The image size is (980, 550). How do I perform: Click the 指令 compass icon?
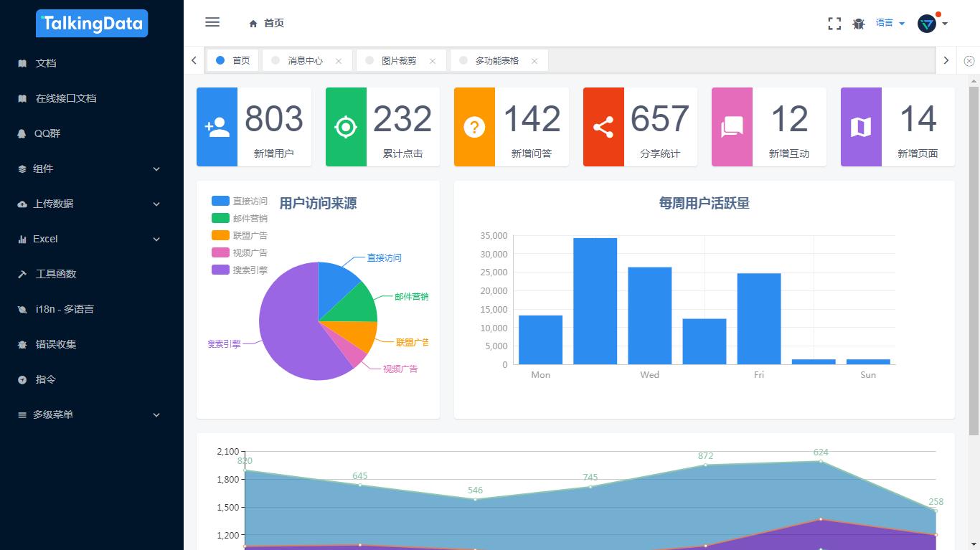[x=22, y=379]
